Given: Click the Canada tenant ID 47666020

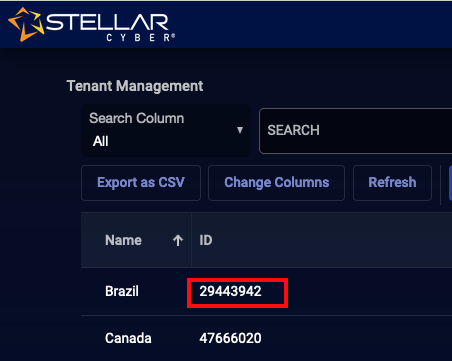Looking at the screenshot, I should 230,338.
